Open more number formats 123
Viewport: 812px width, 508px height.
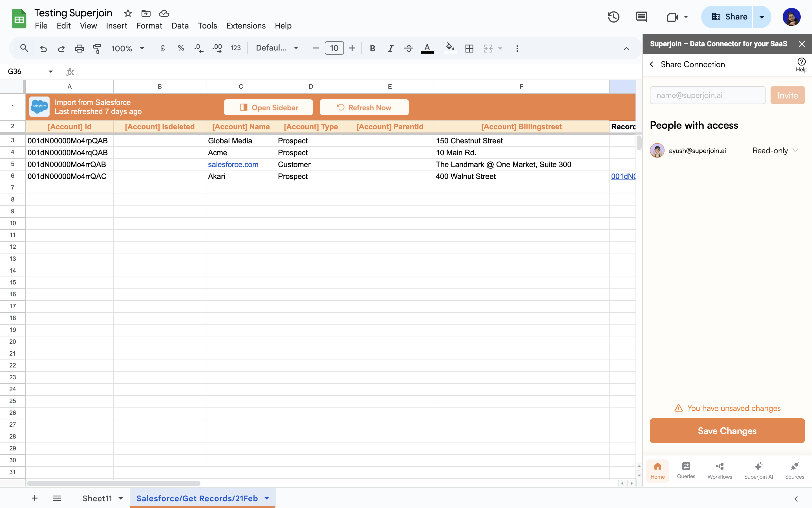235,48
